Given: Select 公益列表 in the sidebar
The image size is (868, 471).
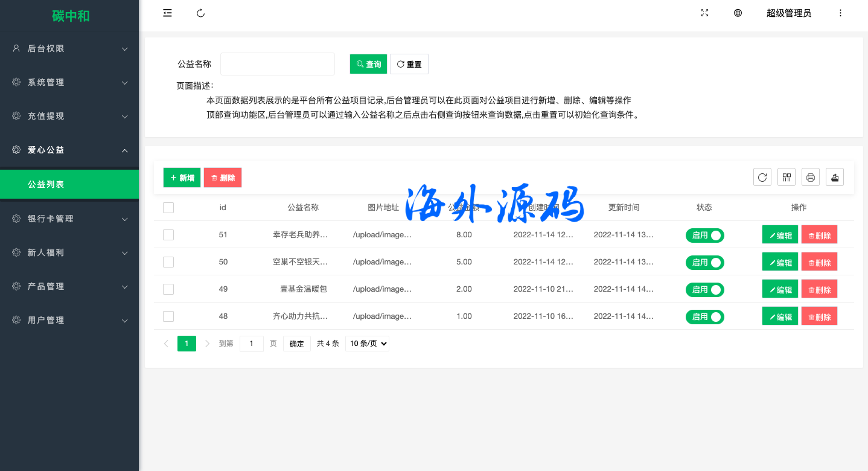Looking at the screenshot, I should 69,184.
